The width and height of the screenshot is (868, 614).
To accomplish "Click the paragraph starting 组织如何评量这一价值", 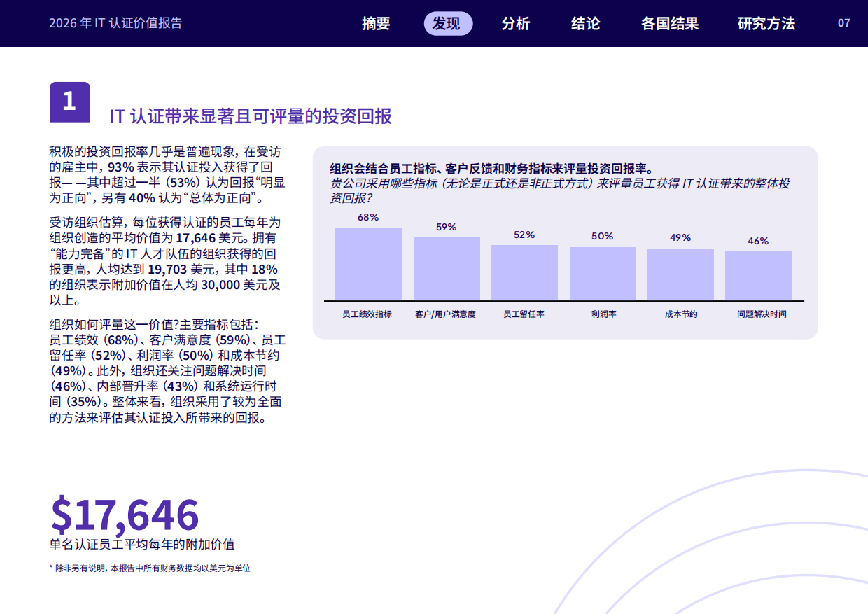I will click(x=167, y=371).
